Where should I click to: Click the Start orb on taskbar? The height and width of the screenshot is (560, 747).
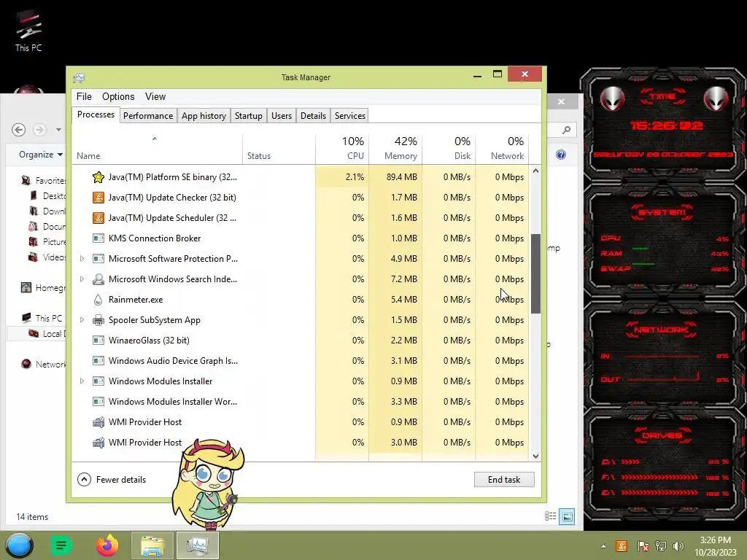tap(20, 545)
